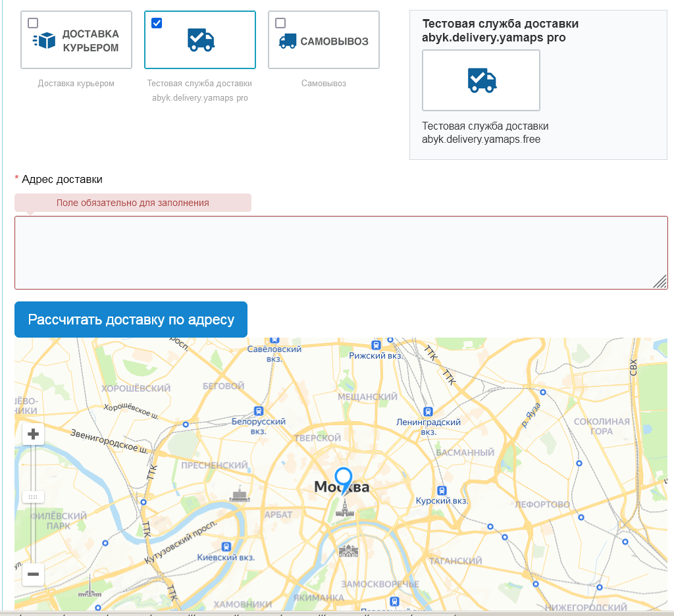
Task: Click the pickup truck icon beside Самовывоз
Action: coord(288,41)
